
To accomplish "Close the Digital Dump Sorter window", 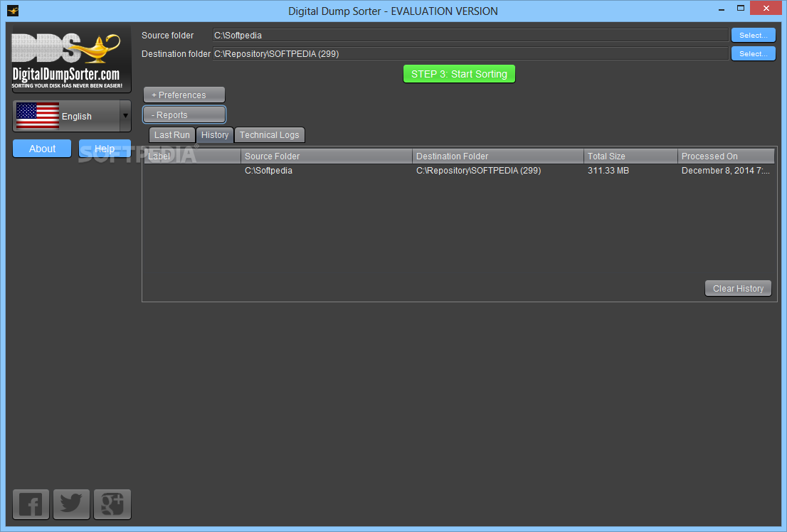I will [766, 8].
